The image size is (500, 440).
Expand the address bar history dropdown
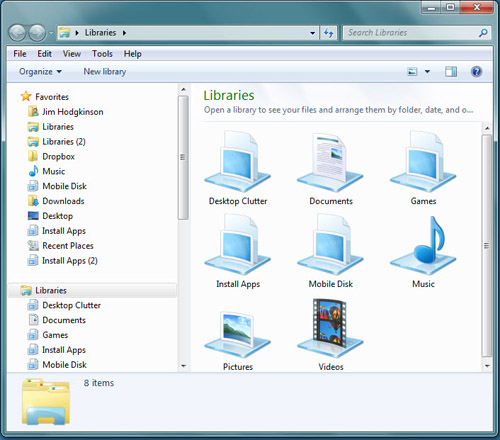pos(312,33)
